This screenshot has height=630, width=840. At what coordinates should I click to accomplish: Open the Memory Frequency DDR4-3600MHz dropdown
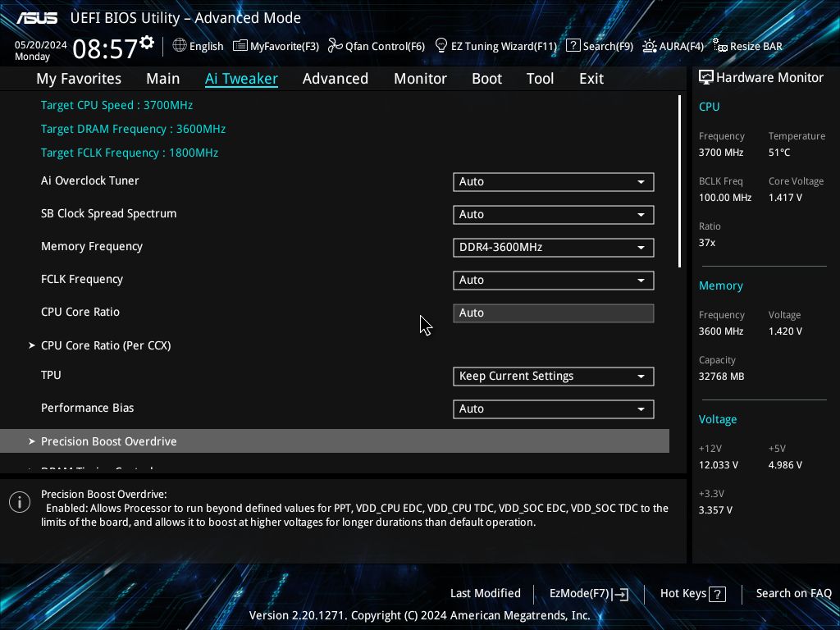click(554, 248)
